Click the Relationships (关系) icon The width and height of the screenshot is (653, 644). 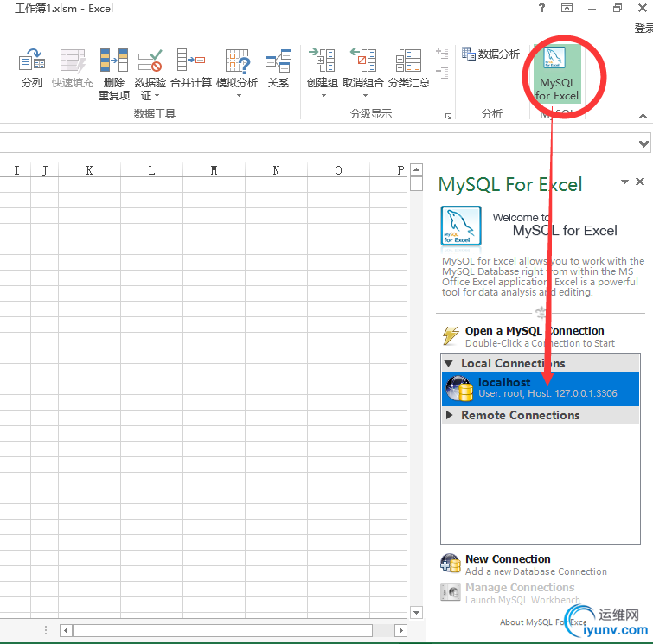click(278, 61)
